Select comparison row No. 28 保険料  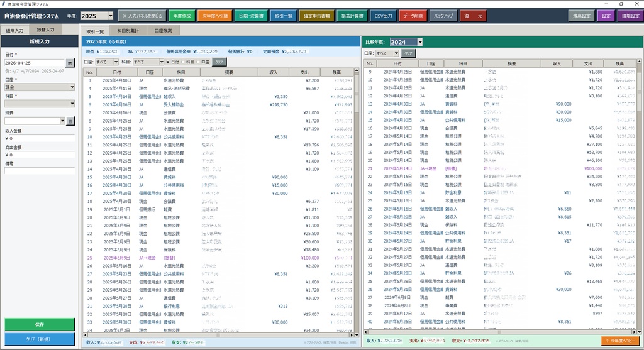pos(500,225)
